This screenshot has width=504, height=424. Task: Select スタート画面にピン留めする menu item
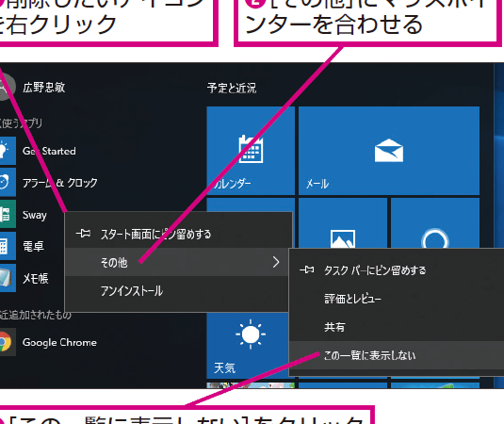point(178,234)
